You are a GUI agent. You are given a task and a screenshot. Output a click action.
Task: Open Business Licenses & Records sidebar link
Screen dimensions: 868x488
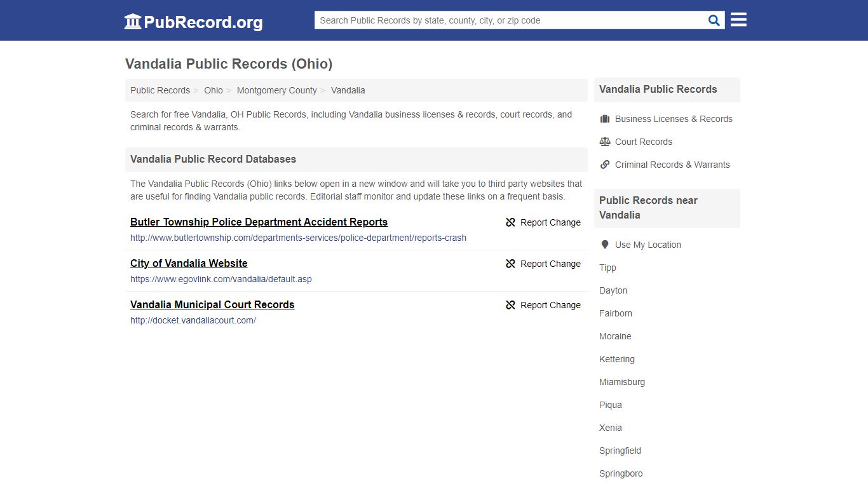[674, 119]
